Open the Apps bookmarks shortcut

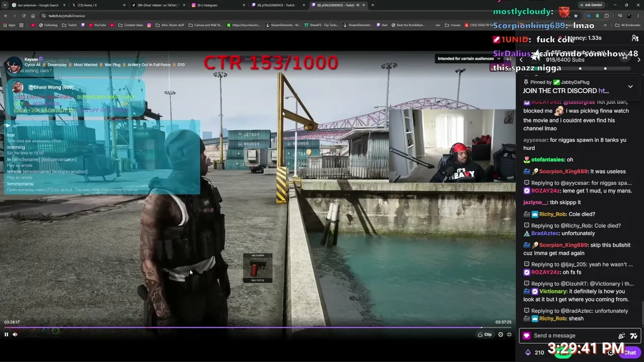pos(10,25)
